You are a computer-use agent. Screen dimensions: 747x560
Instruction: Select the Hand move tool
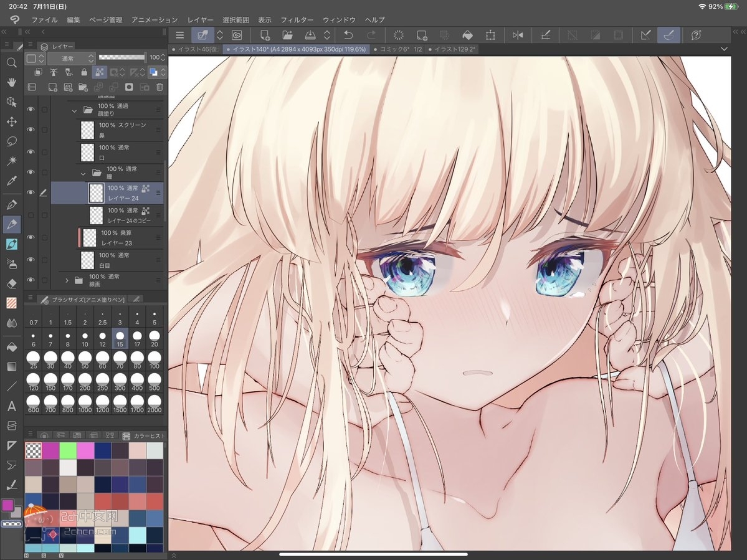[x=11, y=82]
